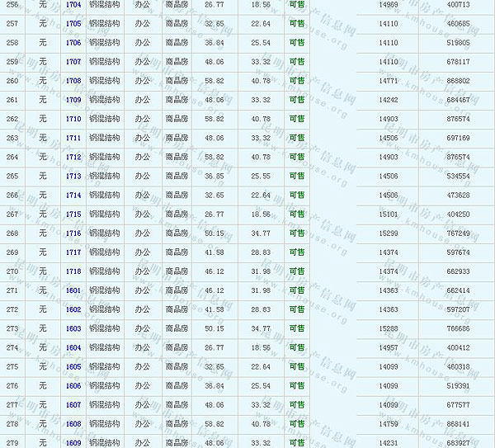This screenshot has height=448, width=495.
Task: Select room 1708 link
Action: [73, 81]
